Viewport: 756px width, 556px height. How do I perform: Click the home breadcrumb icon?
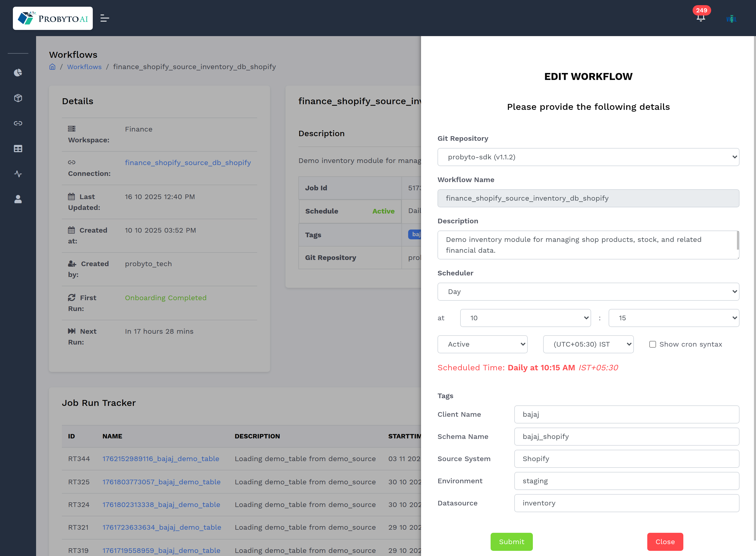click(52, 67)
